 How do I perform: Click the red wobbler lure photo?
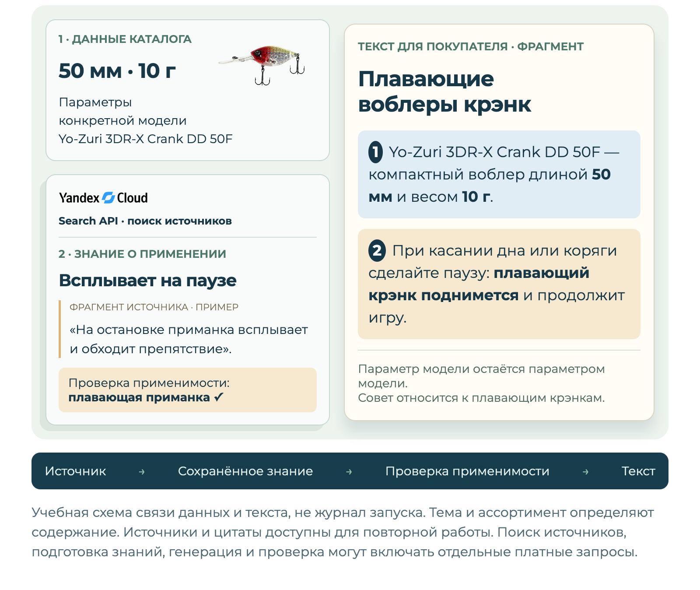coord(262,65)
